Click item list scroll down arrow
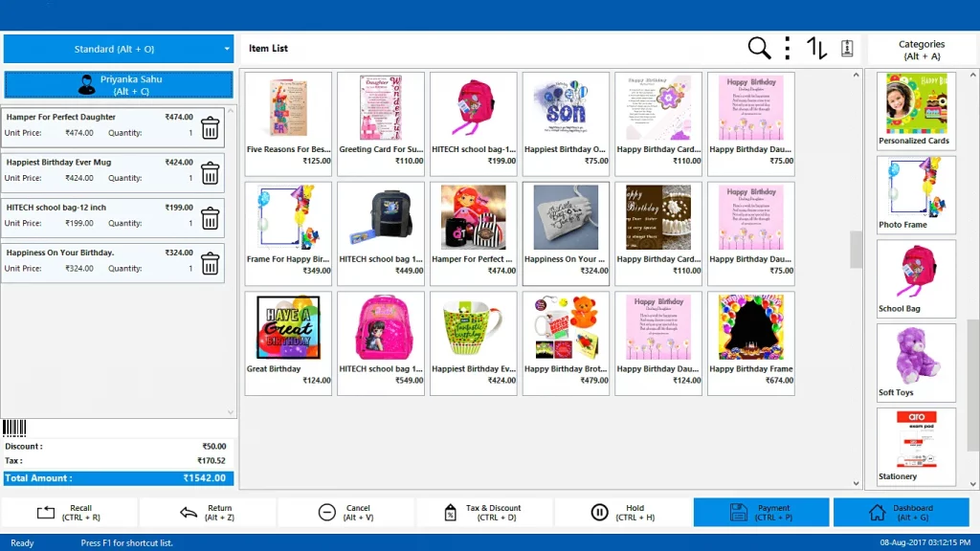 click(x=857, y=483)
